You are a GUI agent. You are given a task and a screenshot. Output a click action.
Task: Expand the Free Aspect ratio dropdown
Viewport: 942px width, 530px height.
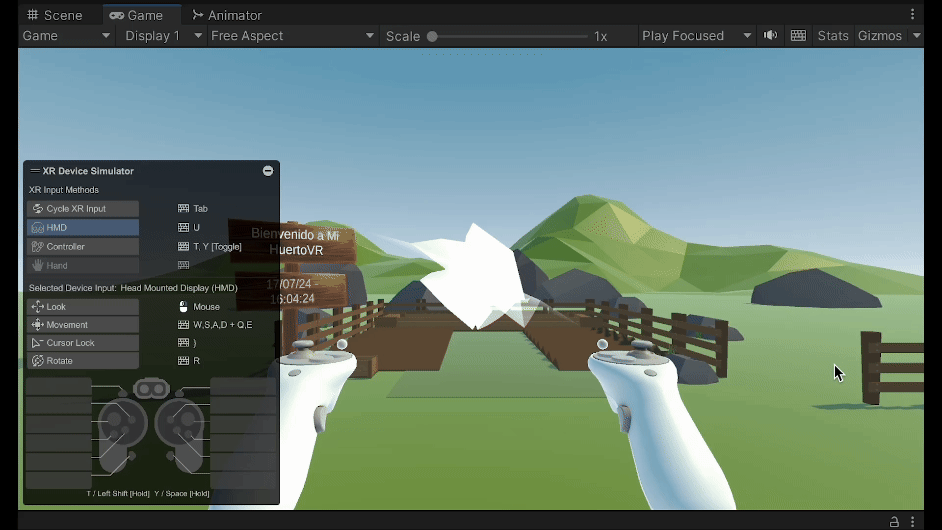click(292, 36)
